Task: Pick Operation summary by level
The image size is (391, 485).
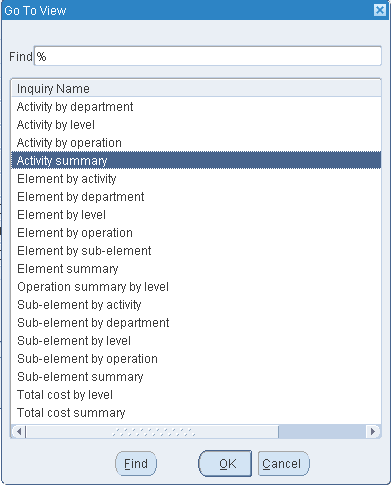Action: [x=196, y=287]
